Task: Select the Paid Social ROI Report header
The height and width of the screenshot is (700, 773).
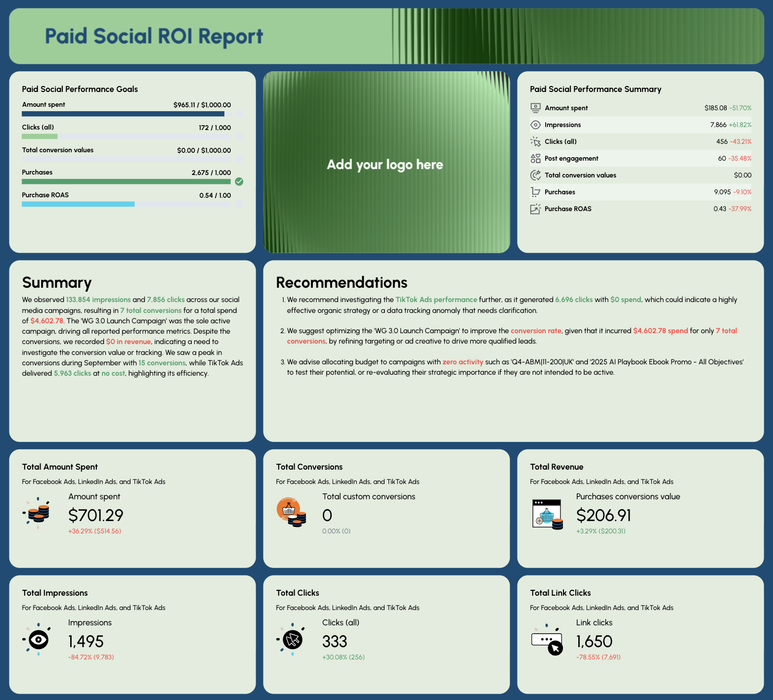Action: coord(153,36)
